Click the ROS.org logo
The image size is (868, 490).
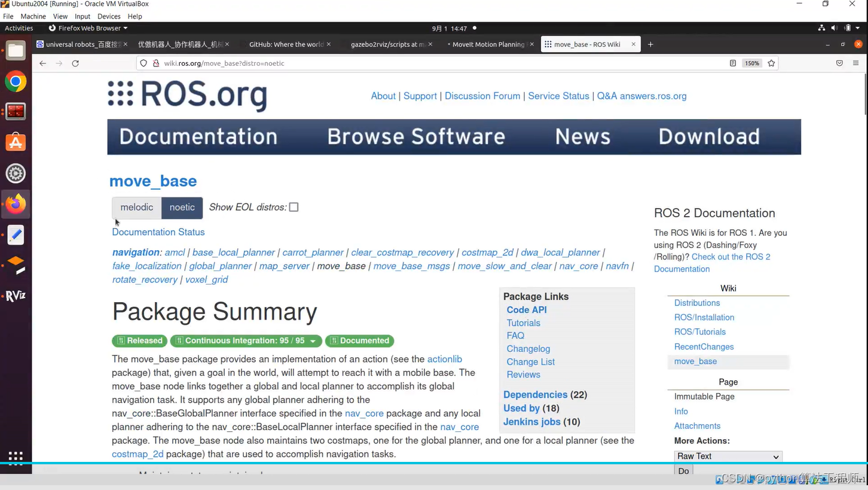187,95
